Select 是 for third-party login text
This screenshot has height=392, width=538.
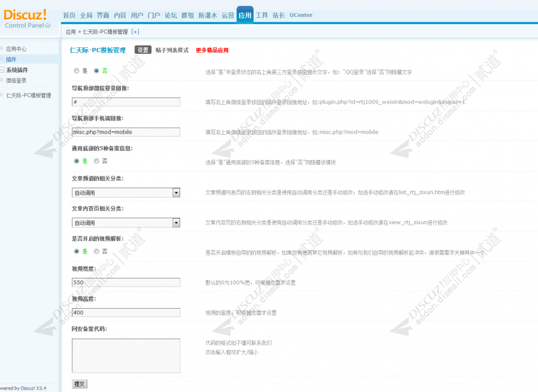[x=76, y=71]
